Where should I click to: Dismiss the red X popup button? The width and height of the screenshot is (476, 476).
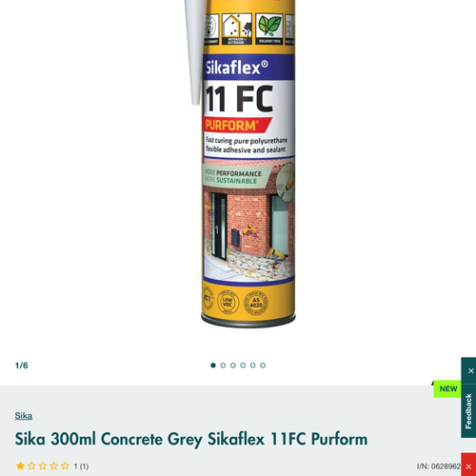468,466
